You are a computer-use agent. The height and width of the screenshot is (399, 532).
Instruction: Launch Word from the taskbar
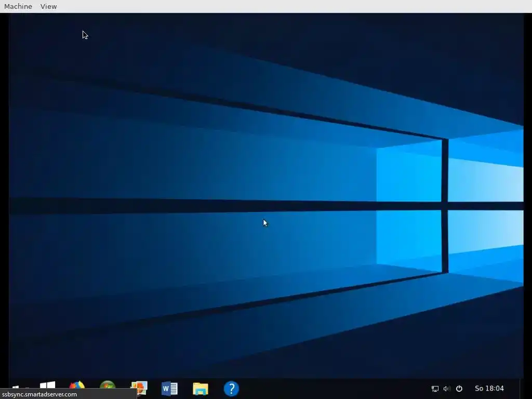170,389
